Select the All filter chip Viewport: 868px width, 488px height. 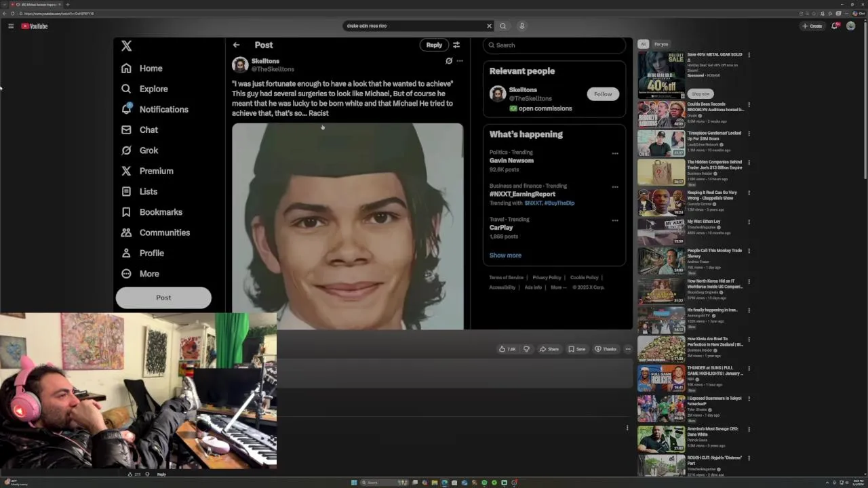[x=643, y=44]
